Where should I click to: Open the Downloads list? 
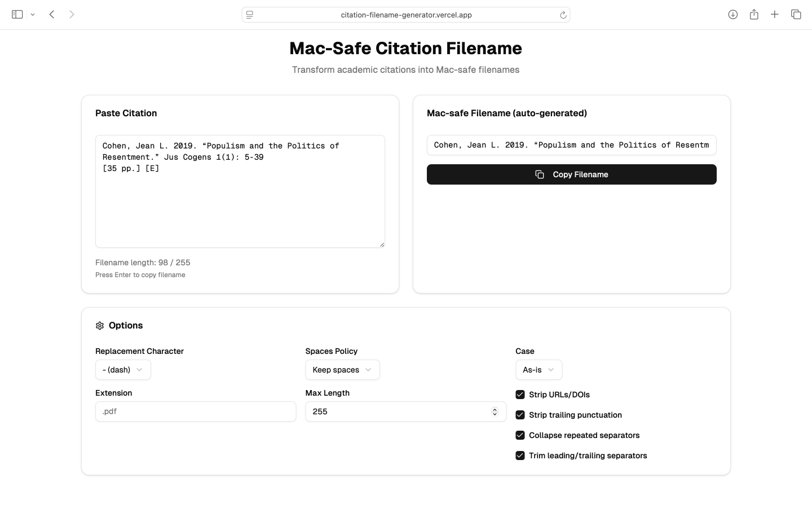tap(733, 14)
